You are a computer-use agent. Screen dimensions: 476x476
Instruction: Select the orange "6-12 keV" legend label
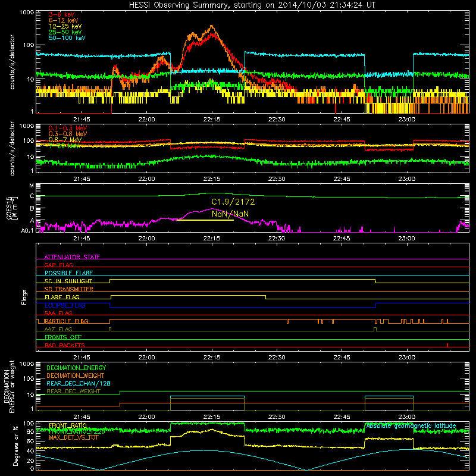(64, 20)
